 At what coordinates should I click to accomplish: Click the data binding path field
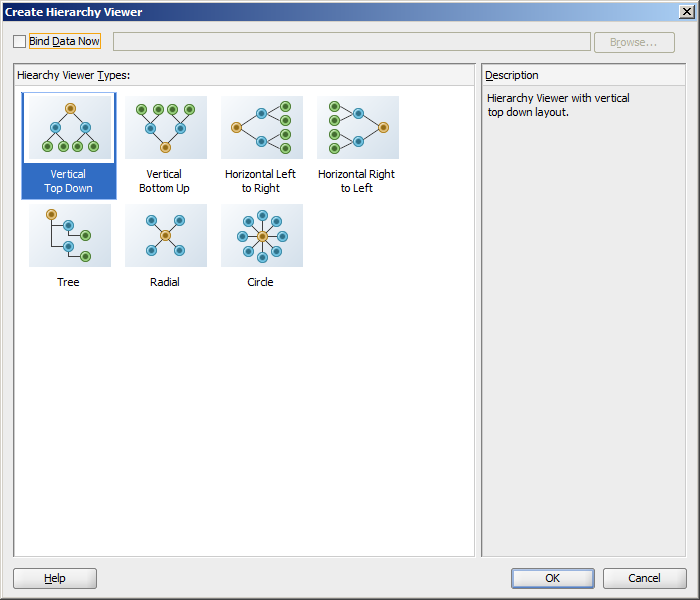352,42
